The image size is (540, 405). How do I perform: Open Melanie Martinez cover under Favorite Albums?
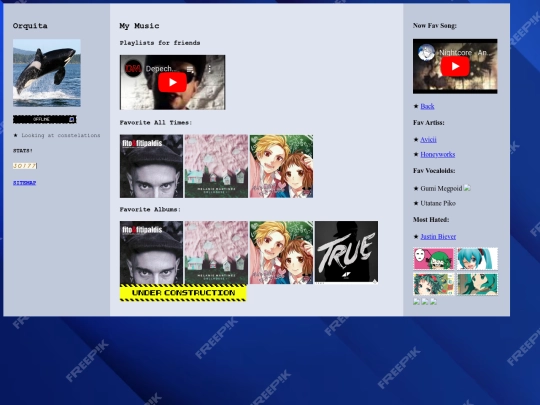(216, 253)
